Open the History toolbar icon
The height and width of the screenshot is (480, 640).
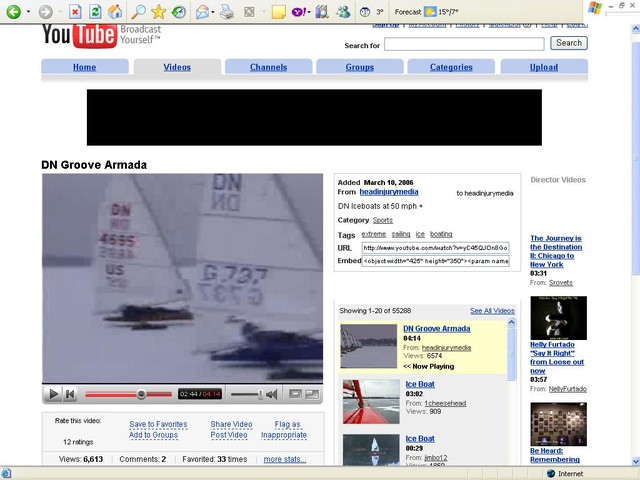coord(178,12)
